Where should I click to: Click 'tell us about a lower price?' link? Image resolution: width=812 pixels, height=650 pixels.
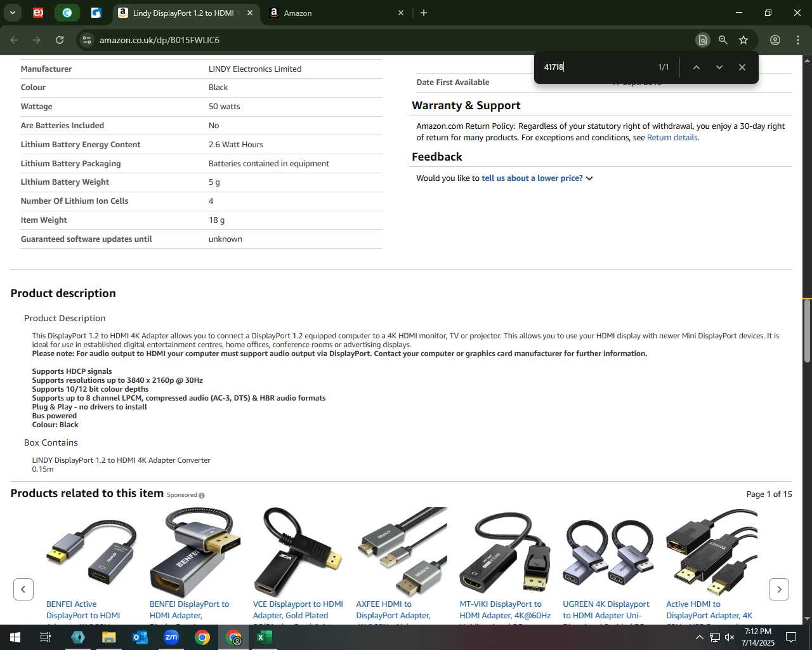click(532, 178)
